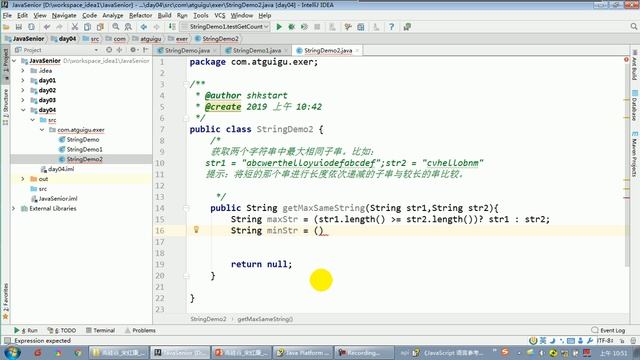Click the Copy icon in toolbar

click(87, 27)
